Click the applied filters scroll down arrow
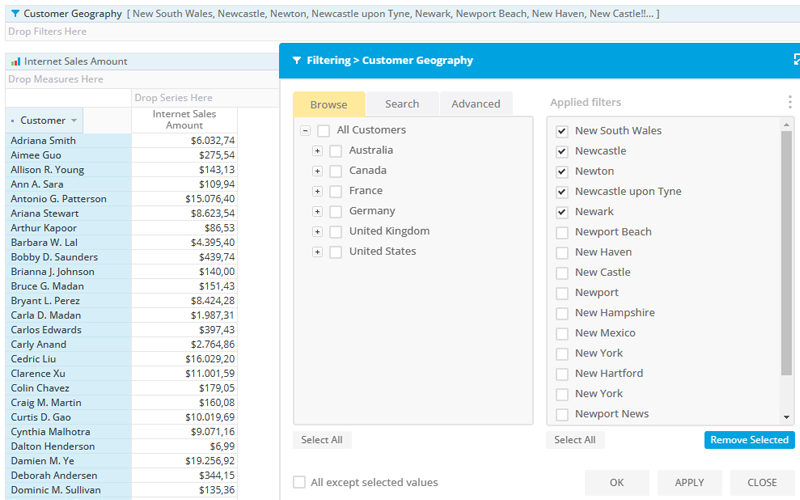Image resolution: width=800 pixels, height=500 pixels. tap(786, 417)
